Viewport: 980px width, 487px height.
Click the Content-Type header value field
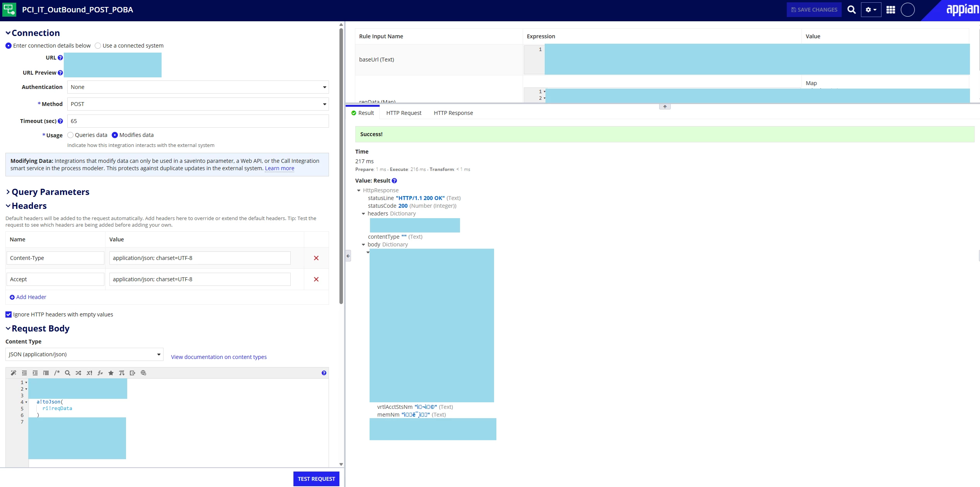[x=200, y=258]
